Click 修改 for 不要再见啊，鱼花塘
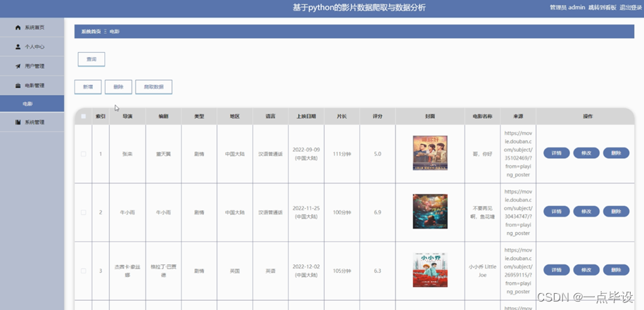 (x=586, y=212)
